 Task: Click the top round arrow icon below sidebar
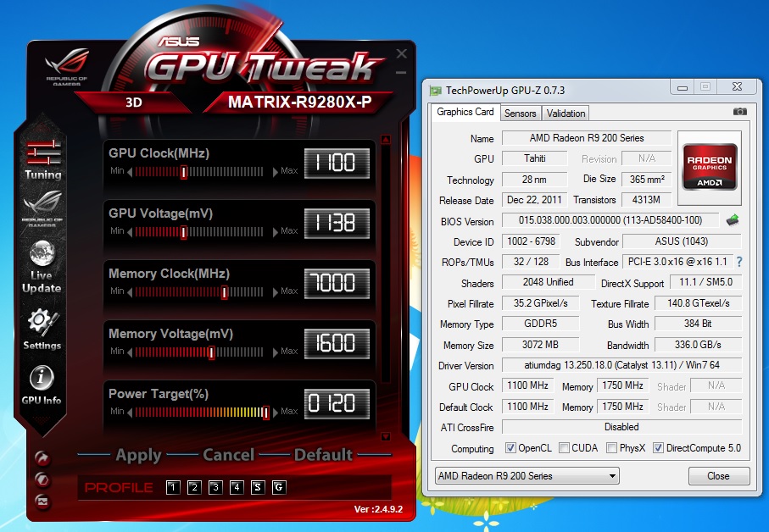(x=42, y=458)
